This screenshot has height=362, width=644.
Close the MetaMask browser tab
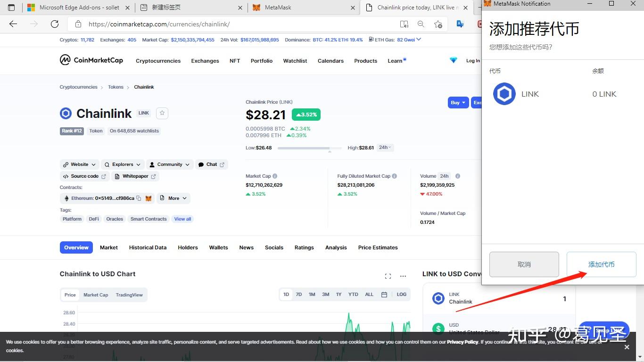pyautogui.click(x=353, y=8)
